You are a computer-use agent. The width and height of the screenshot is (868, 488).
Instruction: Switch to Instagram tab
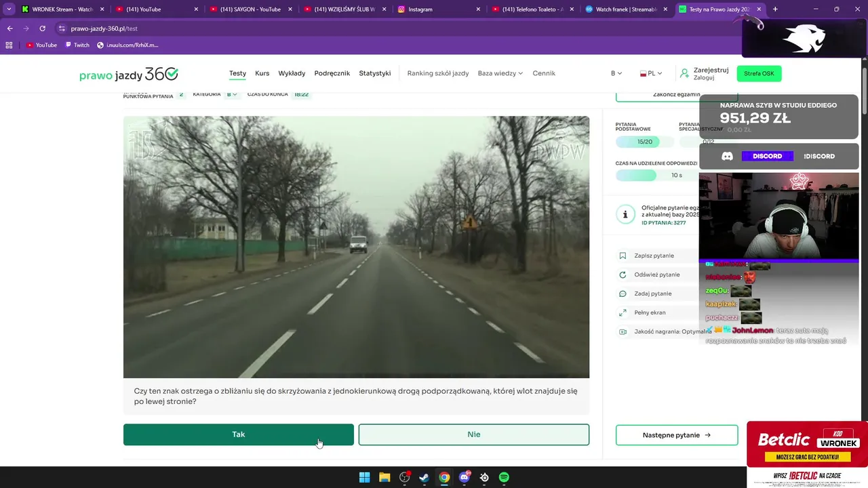pos(438,9)
